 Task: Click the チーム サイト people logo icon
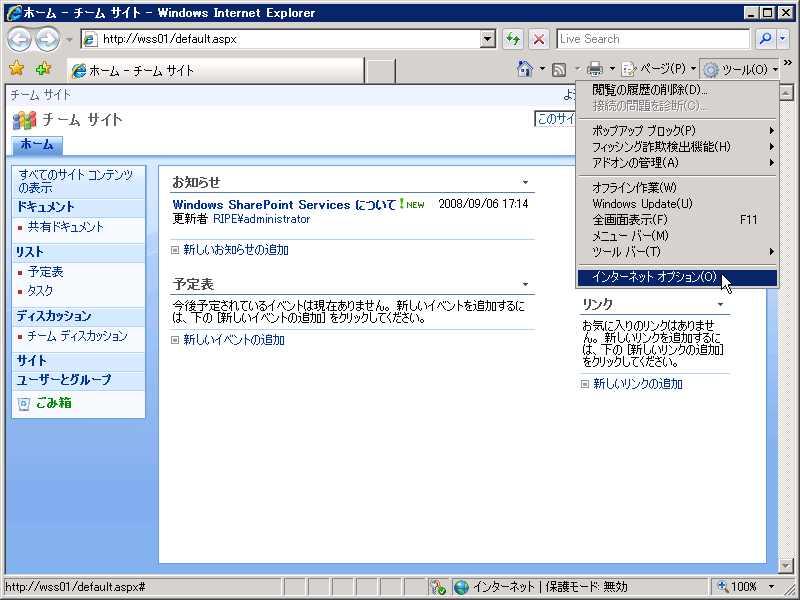pyautogui.click(x=24, y=120)
